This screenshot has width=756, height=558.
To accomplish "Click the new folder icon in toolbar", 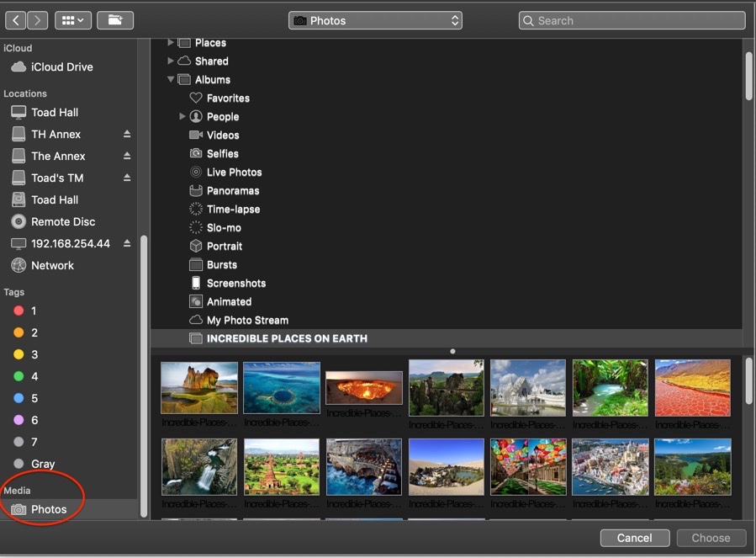I will tap(115, 20).
